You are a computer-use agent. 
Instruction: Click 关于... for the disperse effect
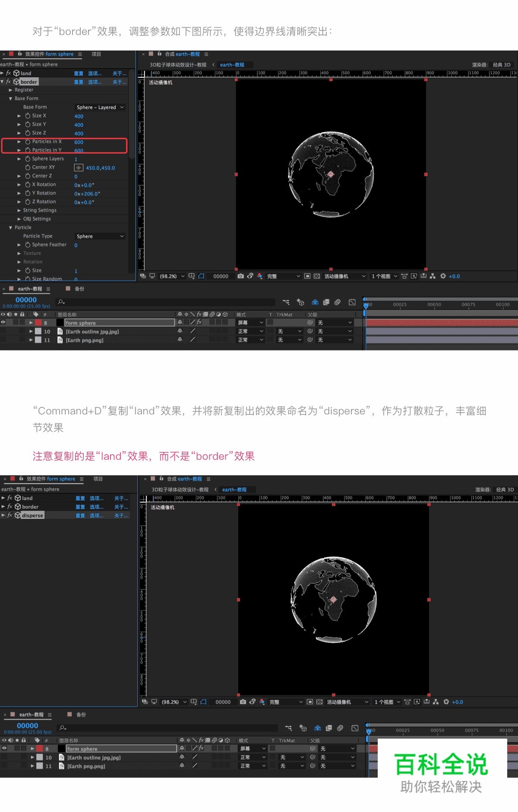point(121,515)
